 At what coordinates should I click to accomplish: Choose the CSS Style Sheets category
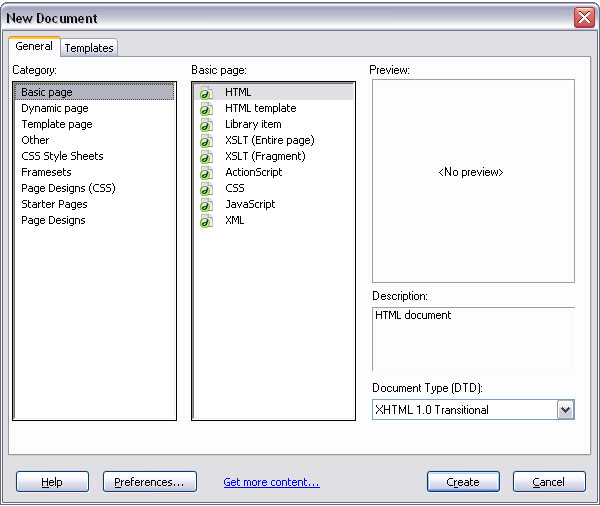point(62,156)
